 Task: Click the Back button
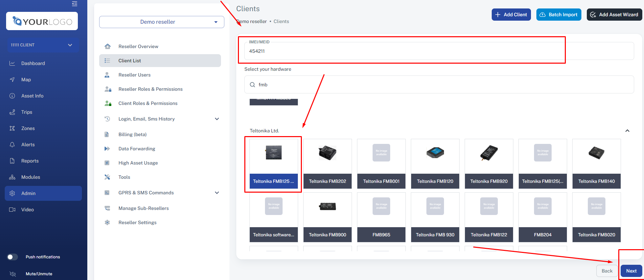pos(607,271)
